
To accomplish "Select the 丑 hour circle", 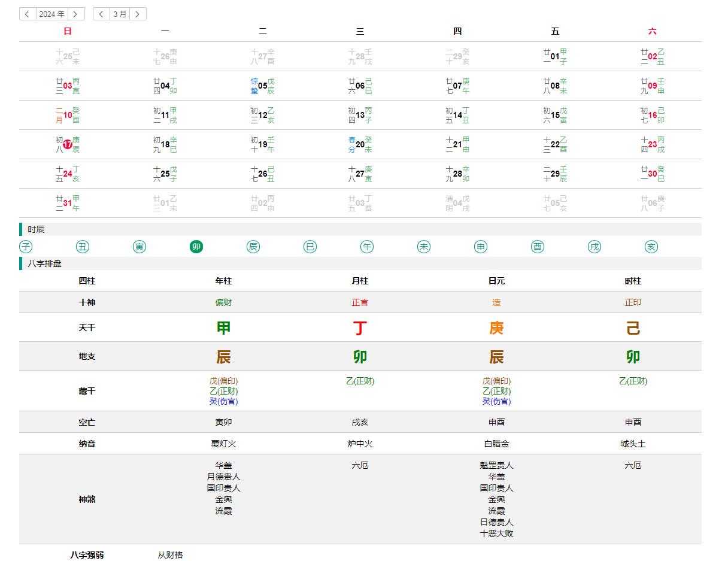I will 83,247.
